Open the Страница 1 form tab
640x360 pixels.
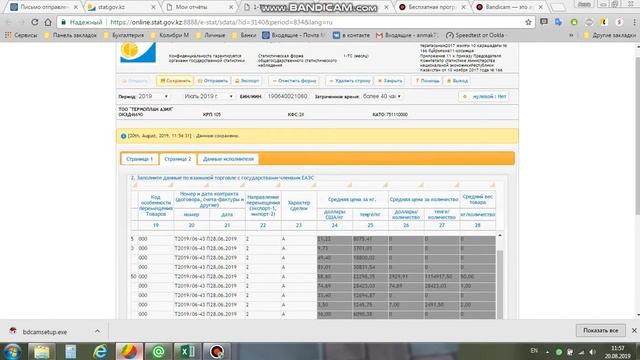point(140,159)
